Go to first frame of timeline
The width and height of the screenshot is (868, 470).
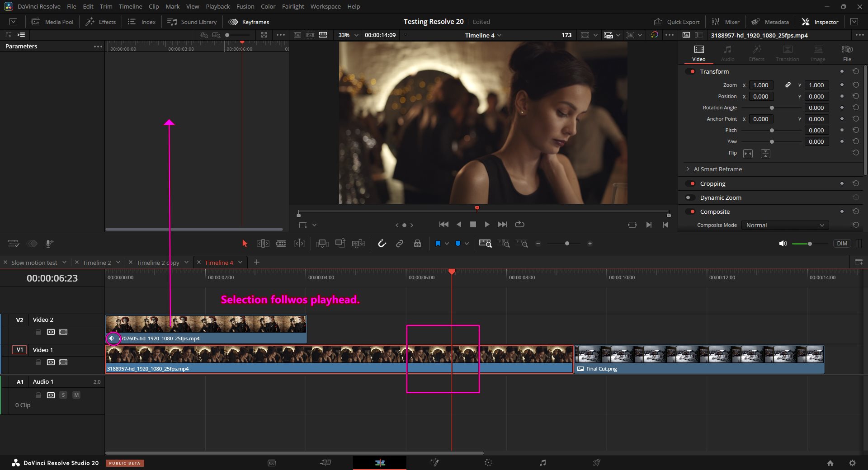[444, 224]
